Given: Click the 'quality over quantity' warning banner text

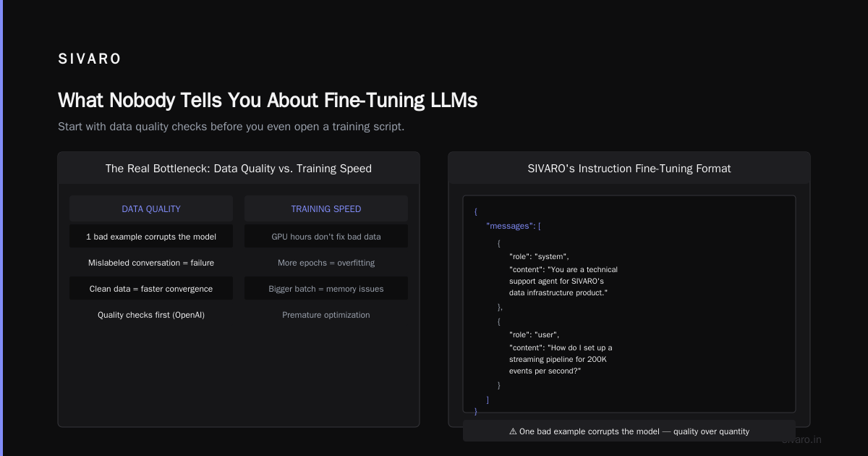Looking at the screenshot, I should pos(629,431).
